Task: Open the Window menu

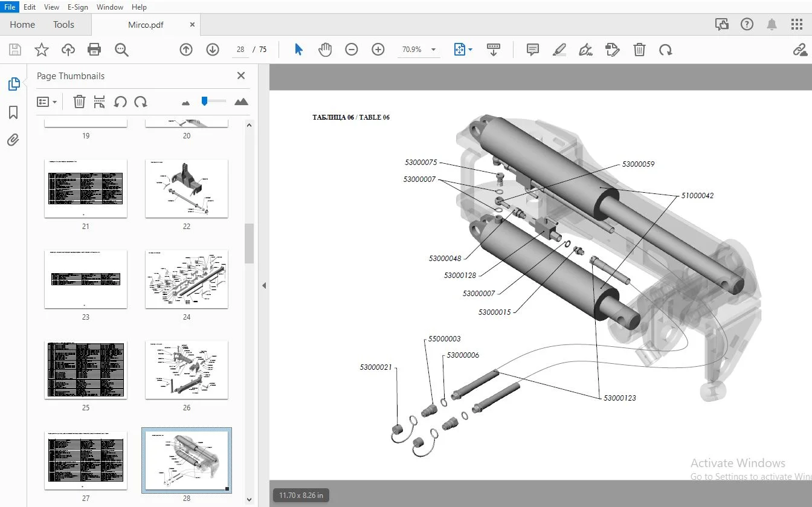Action: pyautogui.click(x=110, y=7)
